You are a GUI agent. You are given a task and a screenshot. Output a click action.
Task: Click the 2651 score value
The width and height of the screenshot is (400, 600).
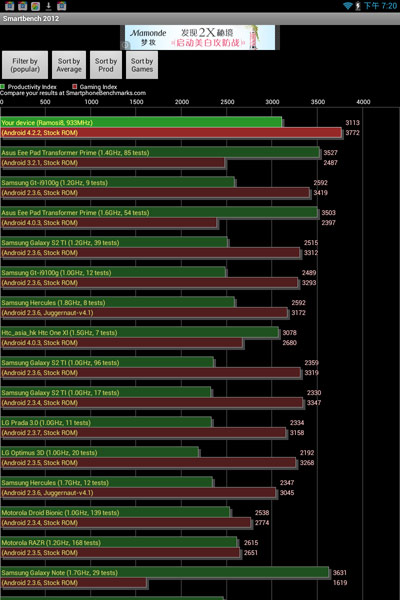[x=251, y=553]
